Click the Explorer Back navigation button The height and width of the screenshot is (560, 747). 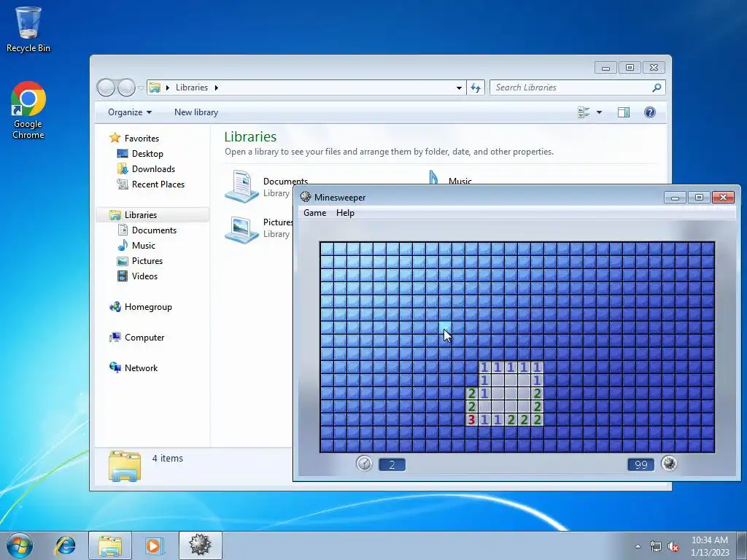(x=106, y=87)
